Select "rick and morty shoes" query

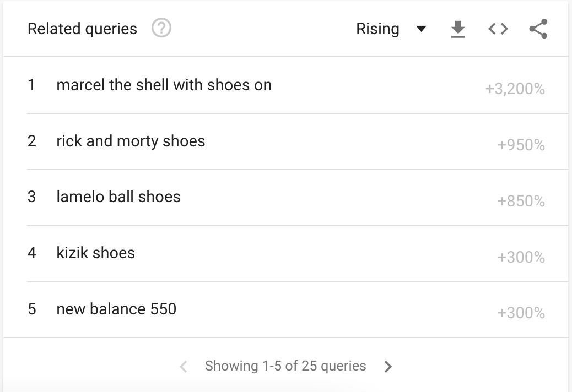(x=131, y=141)
